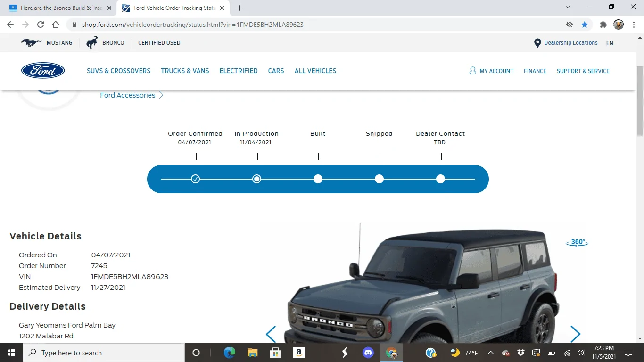Go to browser home page
Viewport: 644px width, 362px height.
point(56,25)
